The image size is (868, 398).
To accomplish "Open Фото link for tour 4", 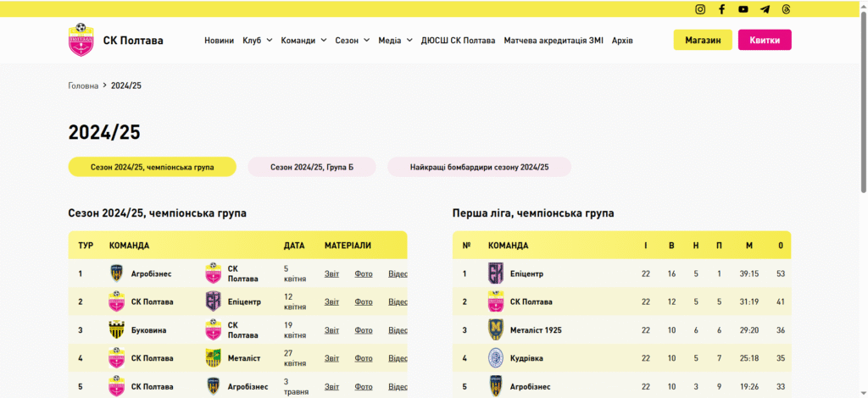I will pyautogui.click(x=364, y=358).
